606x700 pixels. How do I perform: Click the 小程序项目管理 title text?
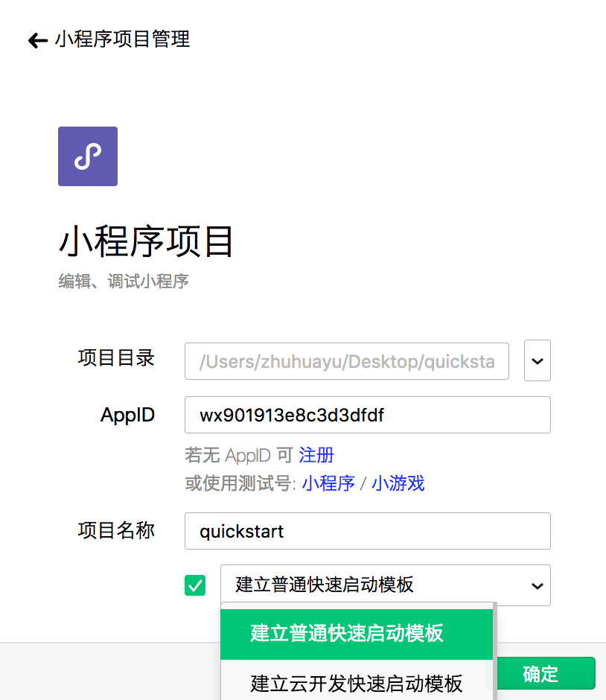click(x=122, y=39)
